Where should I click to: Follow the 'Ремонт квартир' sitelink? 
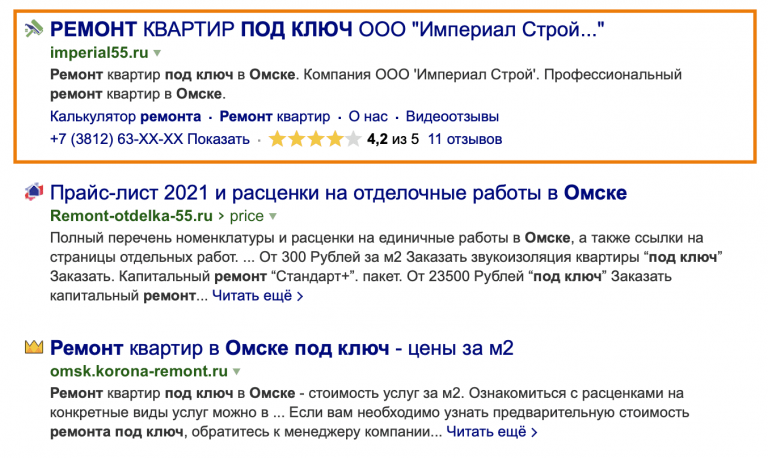tap(275, 117)
